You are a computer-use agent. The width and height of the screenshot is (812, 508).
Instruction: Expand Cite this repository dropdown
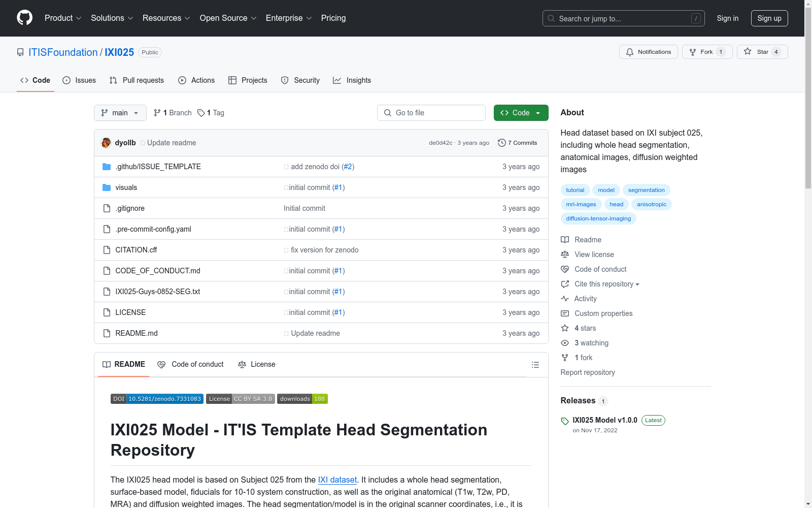[x=606, y=284]
